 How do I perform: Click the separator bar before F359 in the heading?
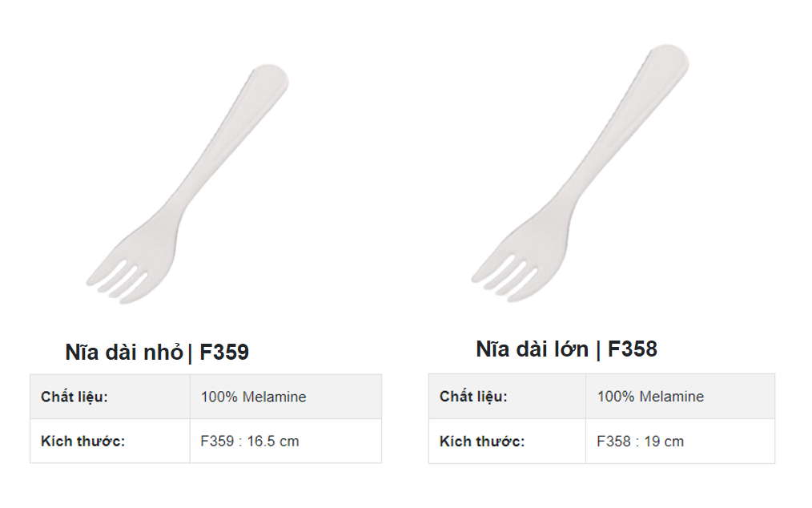[190, 353]
